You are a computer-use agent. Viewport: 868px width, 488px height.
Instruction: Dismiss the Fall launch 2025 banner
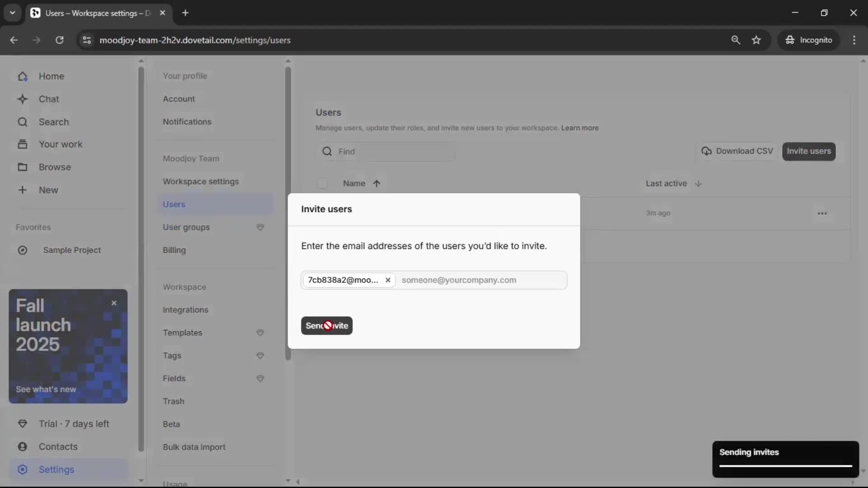point(114,303)
